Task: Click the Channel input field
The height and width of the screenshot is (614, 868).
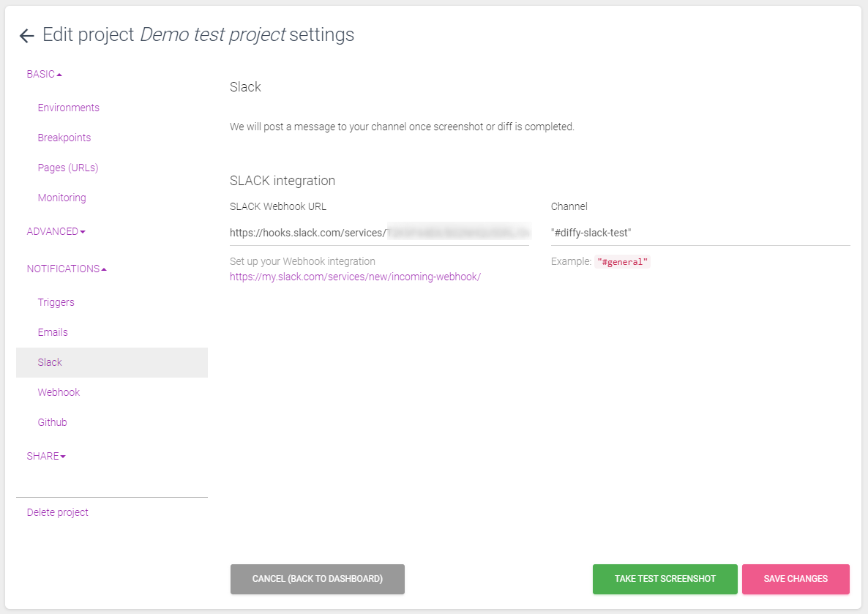Action: click(700, 233)
